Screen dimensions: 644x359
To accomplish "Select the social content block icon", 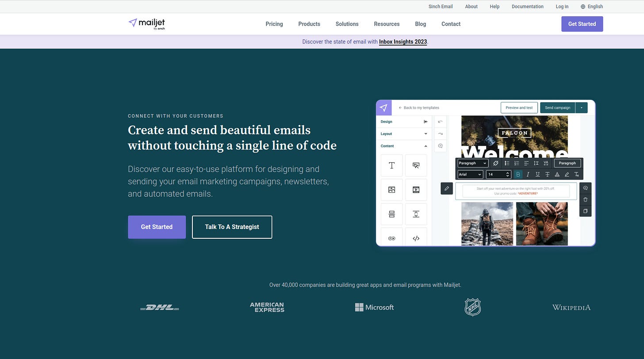I will pyautogui.click(x=391, y=237).
